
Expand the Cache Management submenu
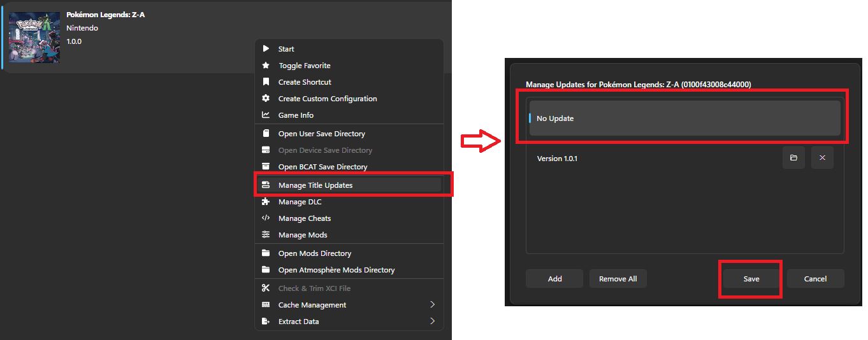pyautogui.click(x=432, y=305)
